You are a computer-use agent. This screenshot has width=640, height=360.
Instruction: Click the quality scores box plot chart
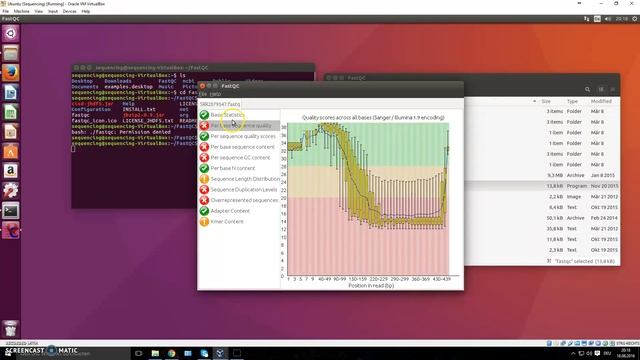coord(368,199)
